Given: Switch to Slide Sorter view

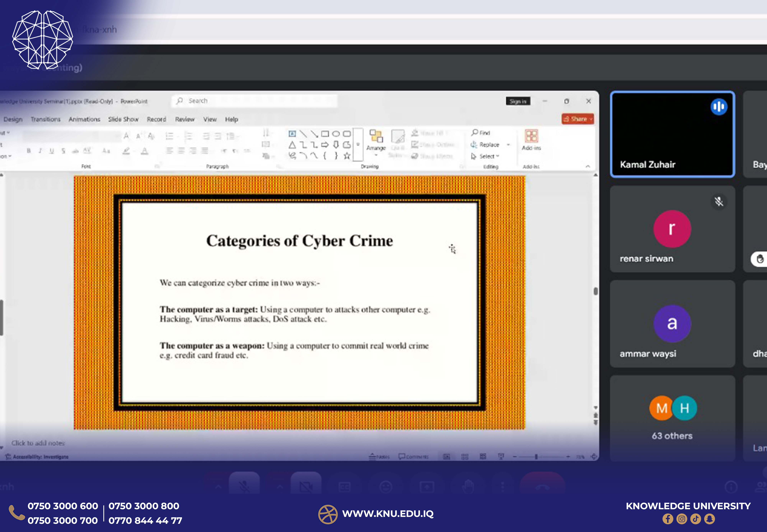Looking at the screenshot, I should pos(465,457).
